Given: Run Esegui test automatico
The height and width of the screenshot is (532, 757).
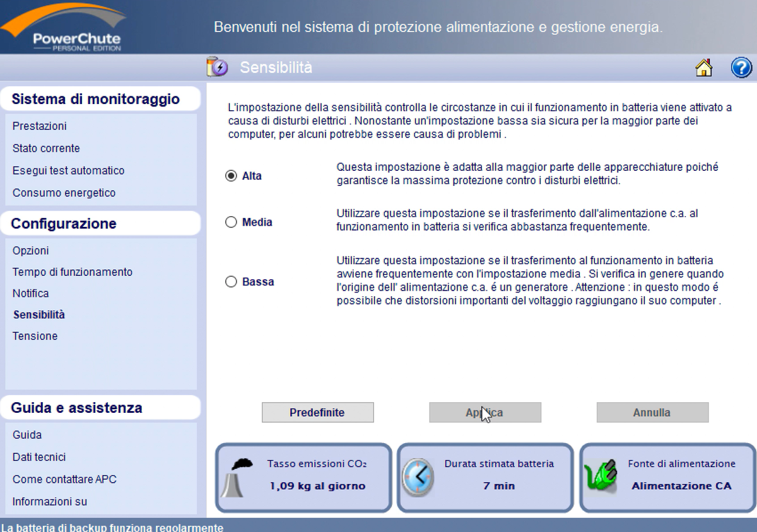Looking at the screenshot, I should [x=68, y=170].
